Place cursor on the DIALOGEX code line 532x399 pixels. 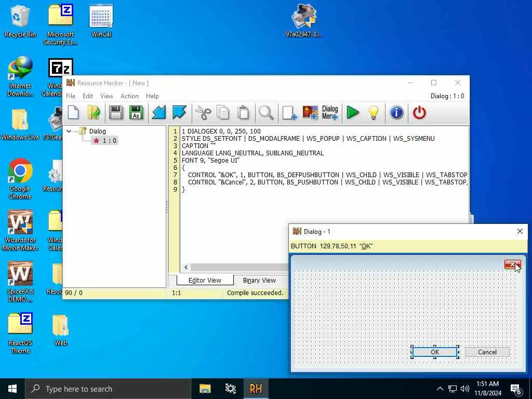pyautogui.click(x=221, y=131)
